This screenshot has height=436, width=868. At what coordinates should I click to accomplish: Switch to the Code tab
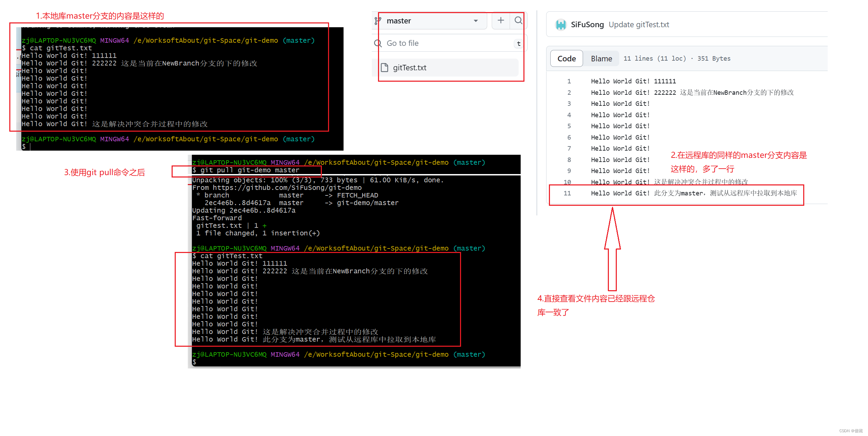tap(566, 59)
